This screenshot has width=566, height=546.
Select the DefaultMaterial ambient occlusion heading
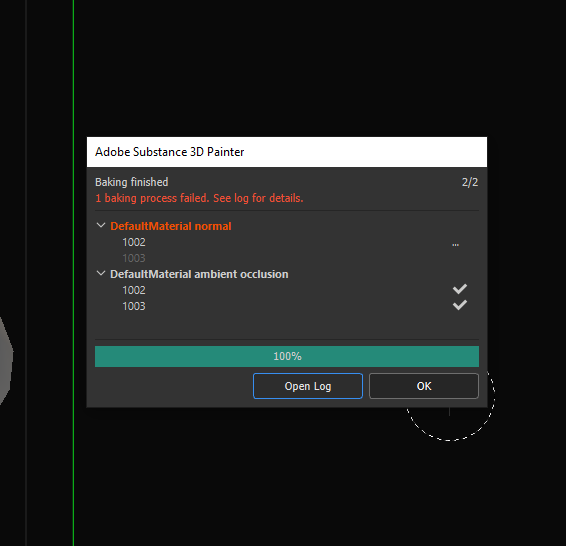click(199, 274)
